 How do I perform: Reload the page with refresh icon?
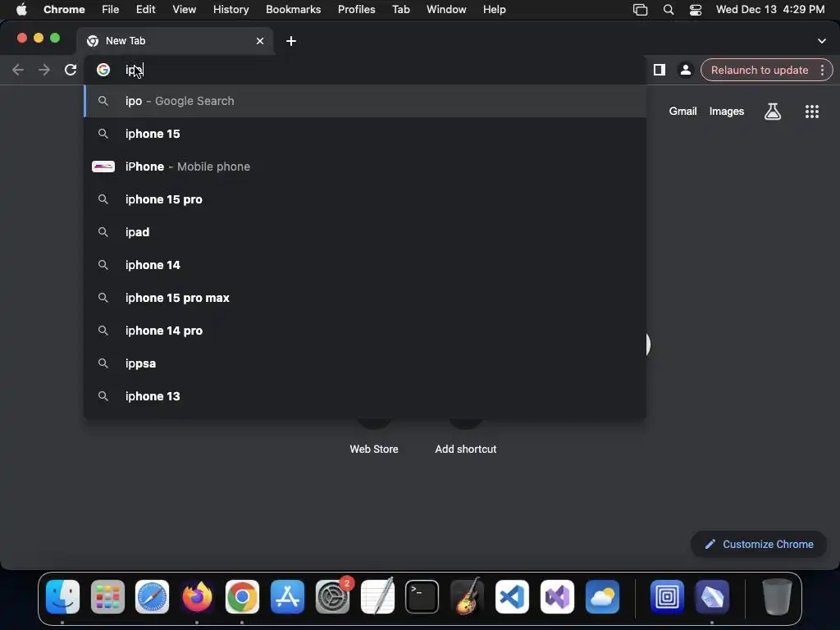click(x=71, y=71)
